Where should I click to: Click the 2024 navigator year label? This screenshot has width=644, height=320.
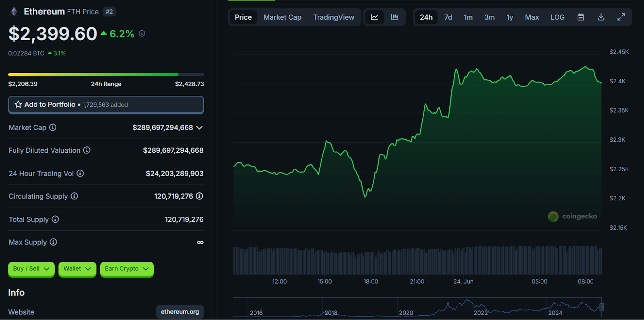tap(555, 313)
